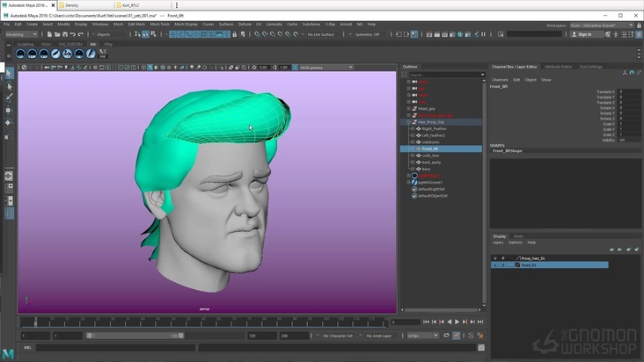Toggle visibility V of Proxy_hair_DL layer
Viewport: 644px width, 362px height.
tap(495, 258)
